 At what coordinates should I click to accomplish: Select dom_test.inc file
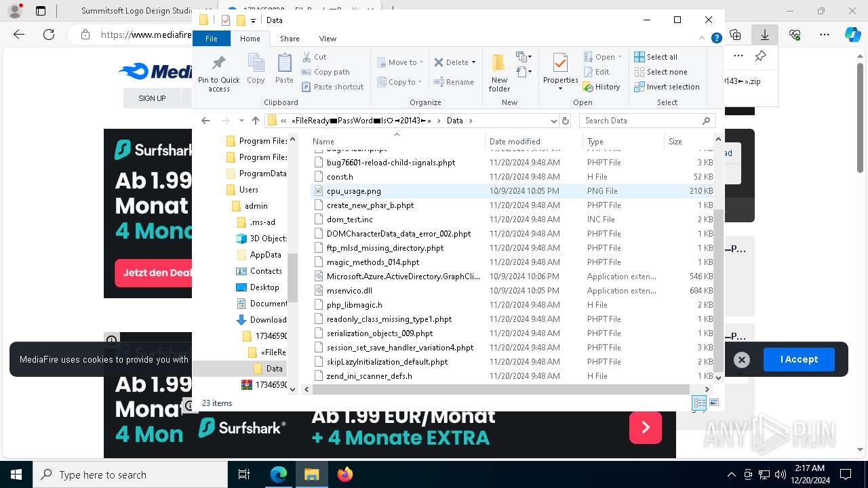(x=512, y=220)
